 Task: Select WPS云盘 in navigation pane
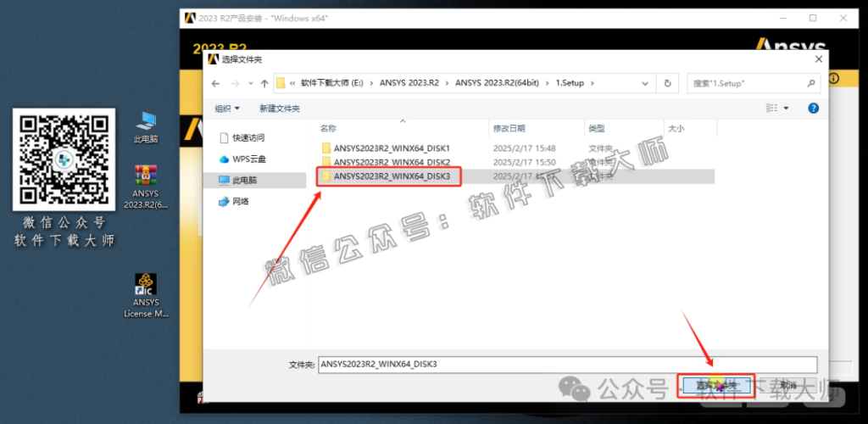coord(248,159)
